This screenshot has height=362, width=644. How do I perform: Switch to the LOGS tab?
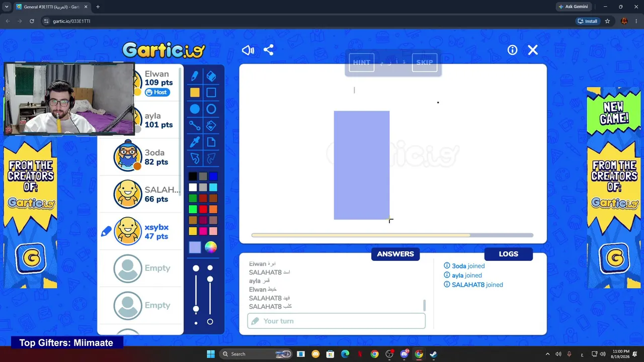pyautogui.click(x=508, y=254)
